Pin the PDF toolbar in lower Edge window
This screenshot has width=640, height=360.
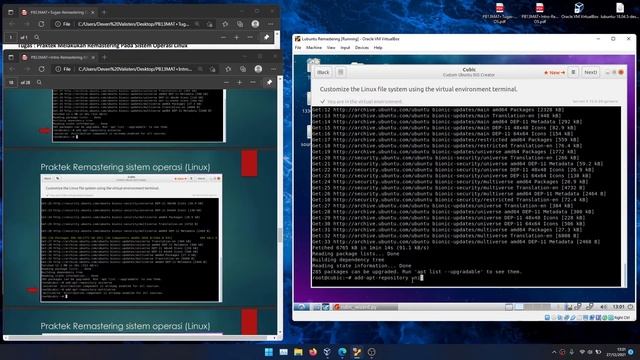point(269,82)
